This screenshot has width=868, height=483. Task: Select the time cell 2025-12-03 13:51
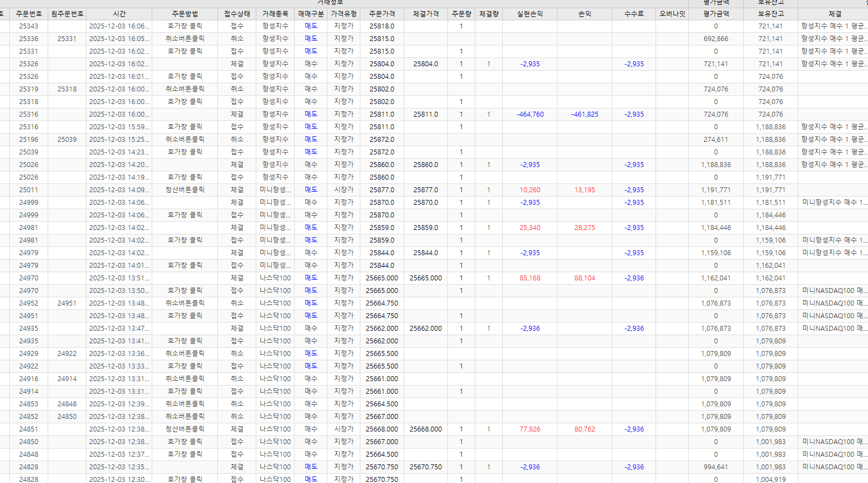point(119,278)
